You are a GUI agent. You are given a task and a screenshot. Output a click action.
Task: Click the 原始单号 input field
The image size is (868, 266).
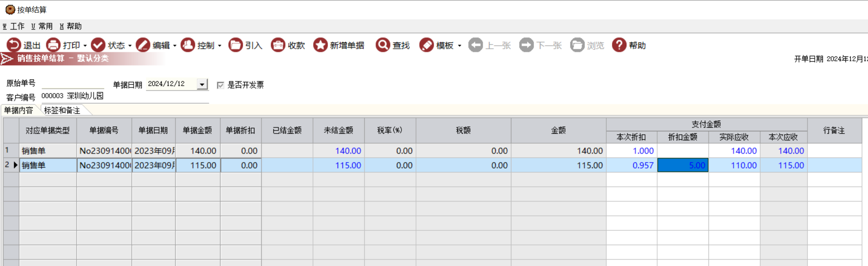click(73, 84)
